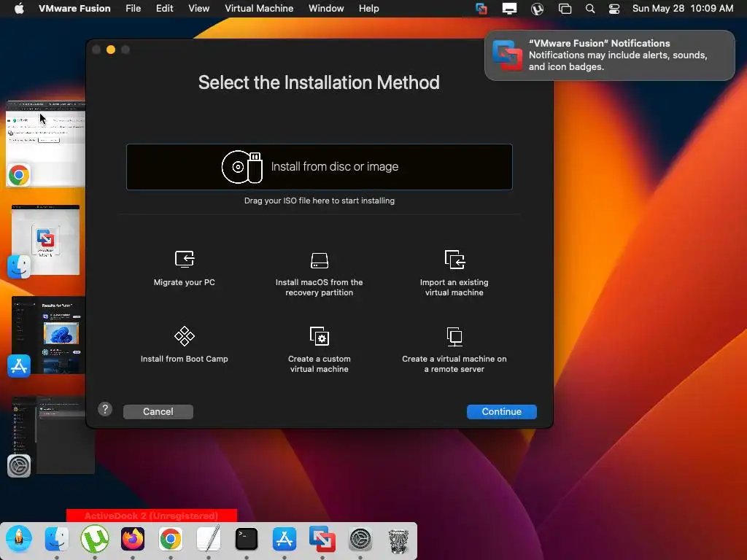Choose Install from Boot Camp icon
747x560 pixels.
point(185,336)
